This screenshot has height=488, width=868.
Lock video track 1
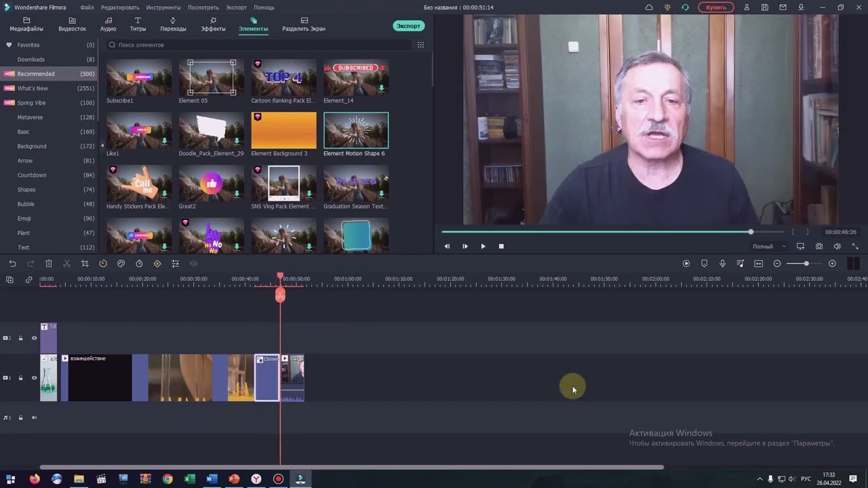[x=20, y=378]
